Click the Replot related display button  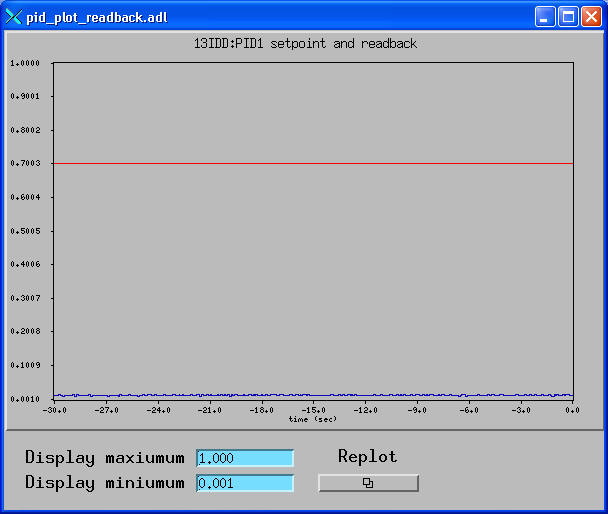pyautogui.click(x=368, y=483)
